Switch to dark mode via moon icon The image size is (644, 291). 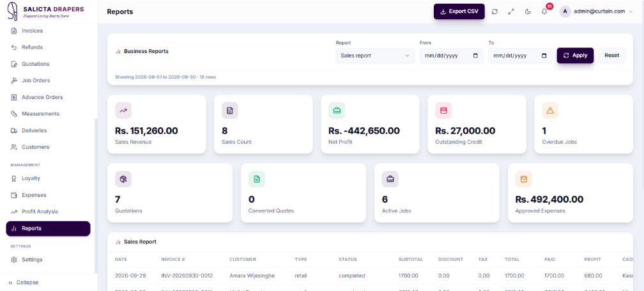click(x=528, y=12)
